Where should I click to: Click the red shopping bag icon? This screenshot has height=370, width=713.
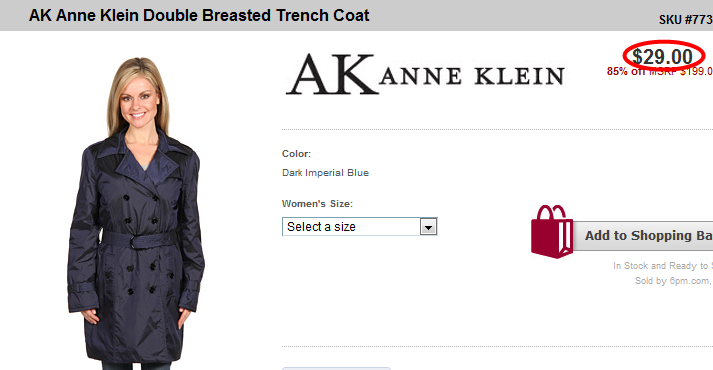(552, 232)
